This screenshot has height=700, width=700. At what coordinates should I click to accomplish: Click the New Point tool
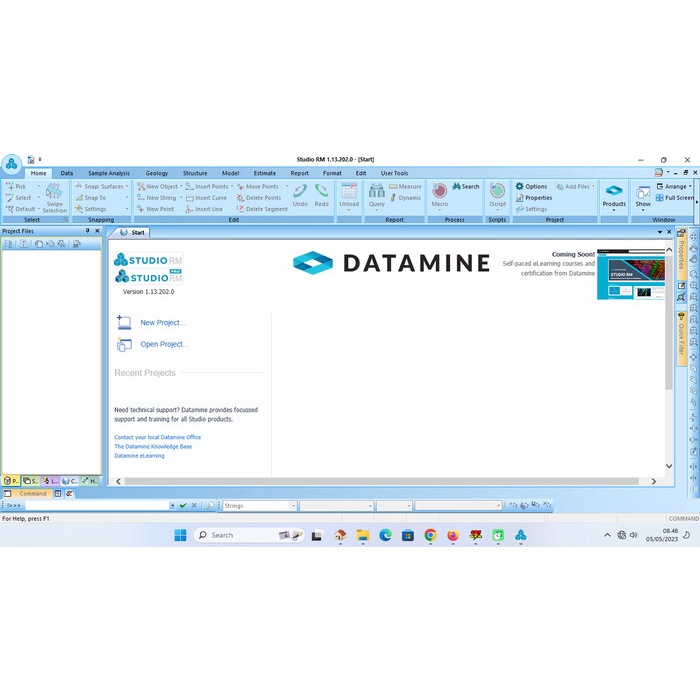point(155,208)
